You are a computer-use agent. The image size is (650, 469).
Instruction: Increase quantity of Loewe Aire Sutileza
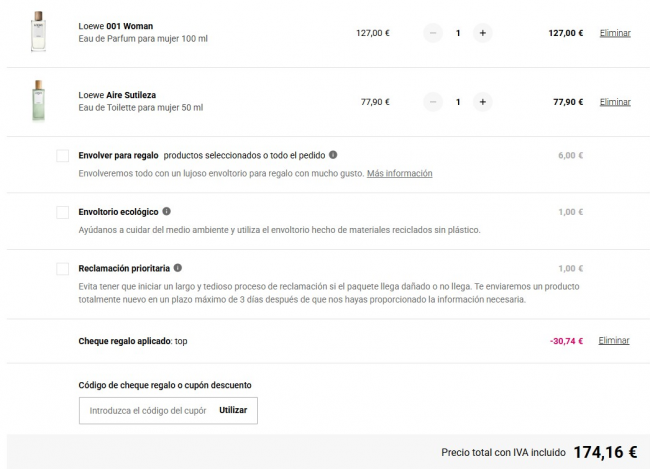pyautogui.click(x=482, y=101)
